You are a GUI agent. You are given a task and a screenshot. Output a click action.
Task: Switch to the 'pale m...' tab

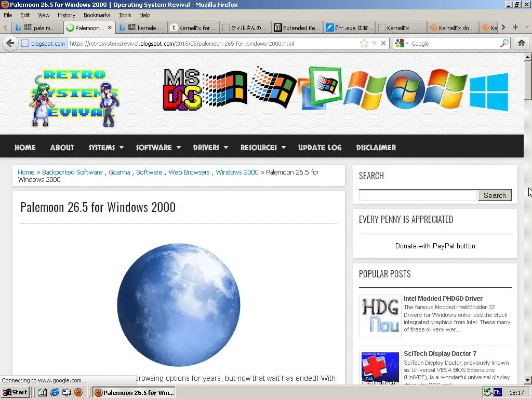tap(37, 28)
